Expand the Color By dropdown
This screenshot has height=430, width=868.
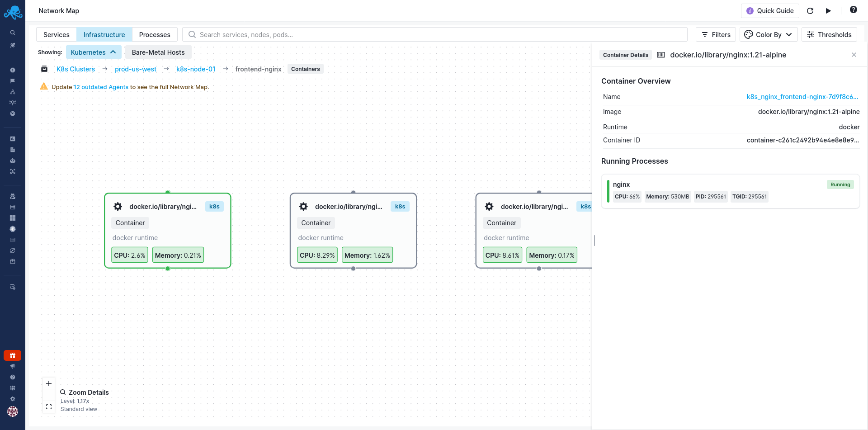point(768,35)
